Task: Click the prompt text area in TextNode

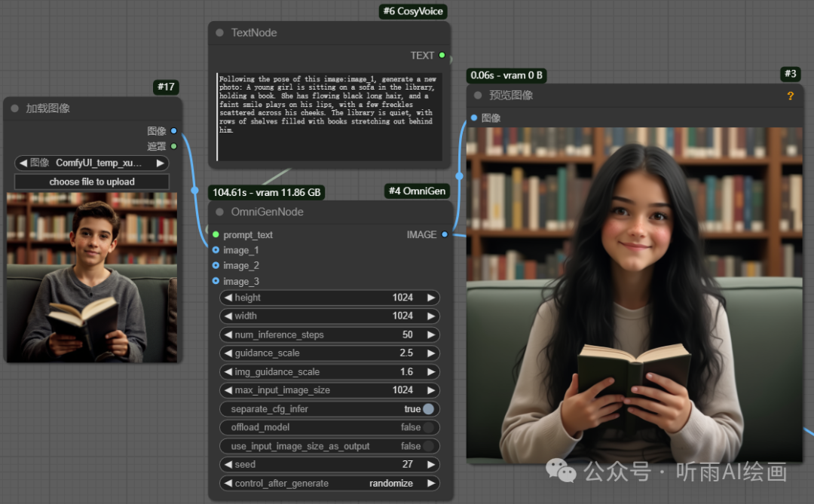Action: click(x=329, y=117)
